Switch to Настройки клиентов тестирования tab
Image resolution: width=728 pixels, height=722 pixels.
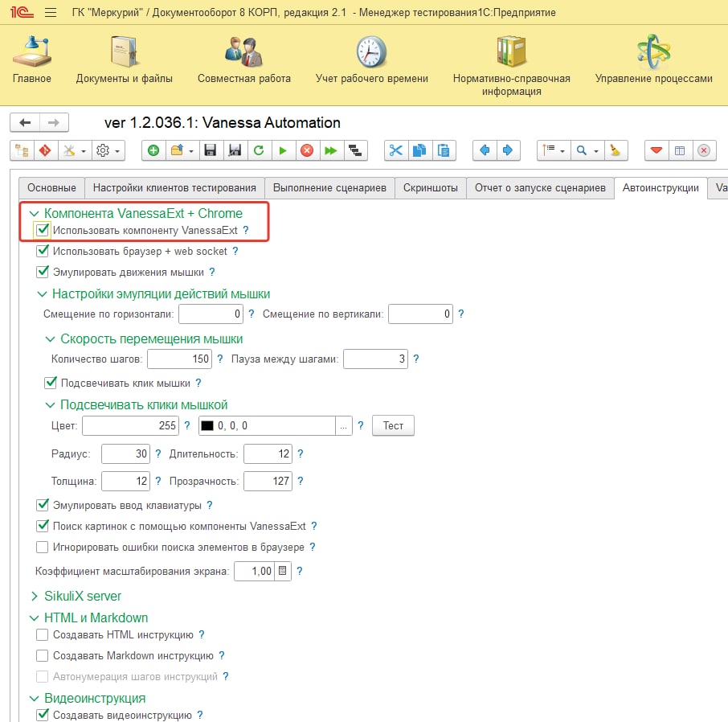coord(174,187)
